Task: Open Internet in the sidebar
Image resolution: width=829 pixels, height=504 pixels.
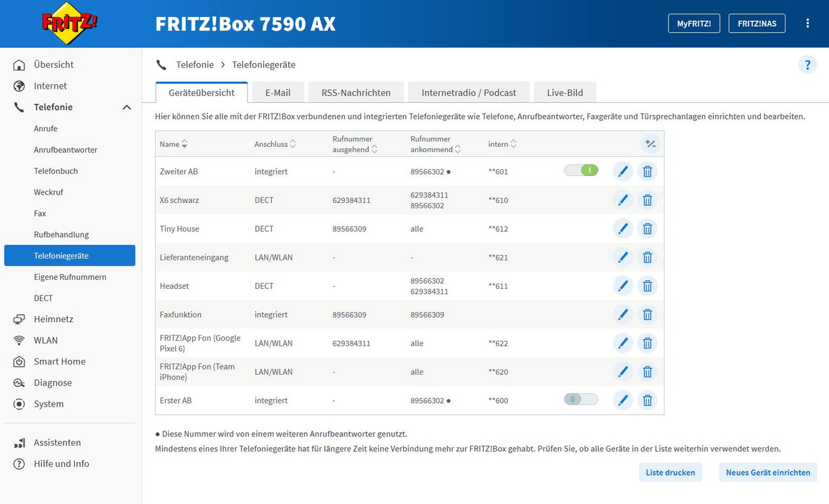Action: [51, 86]
